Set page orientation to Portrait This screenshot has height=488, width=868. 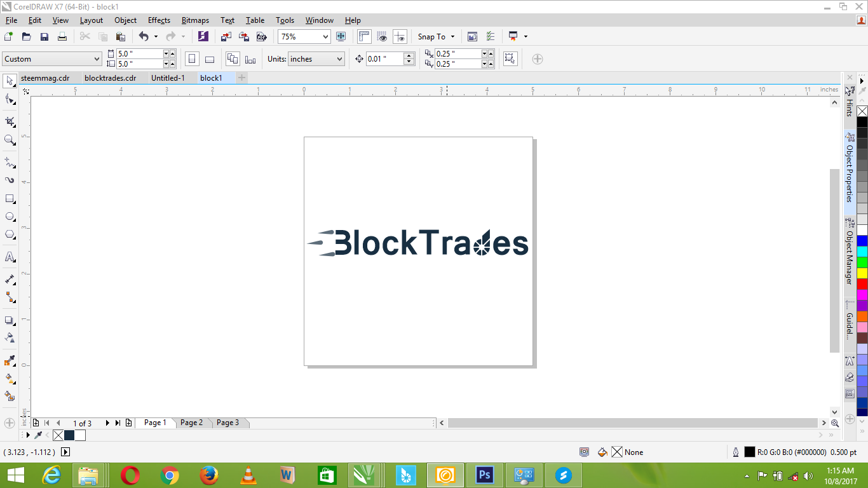192,59
